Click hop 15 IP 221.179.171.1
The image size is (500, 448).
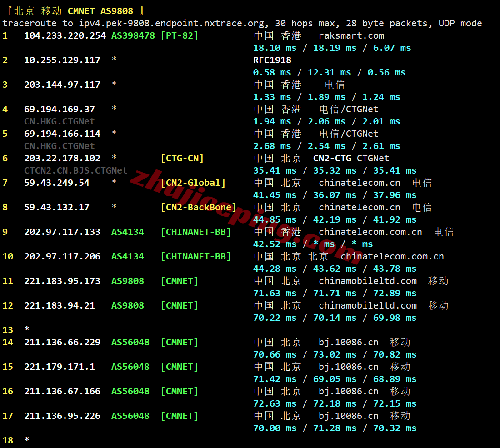(x=59, y=367)
